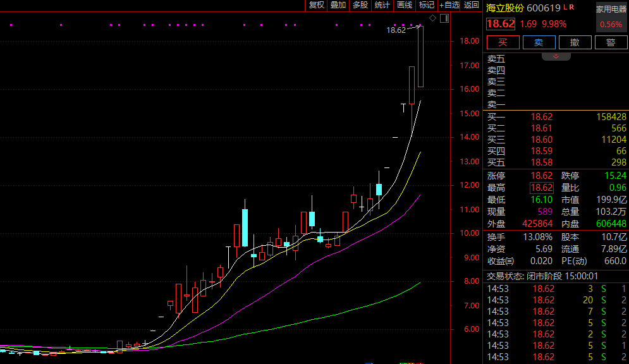Click 返回 to go back
Viewport: 629px width, 364px height.
472,5
